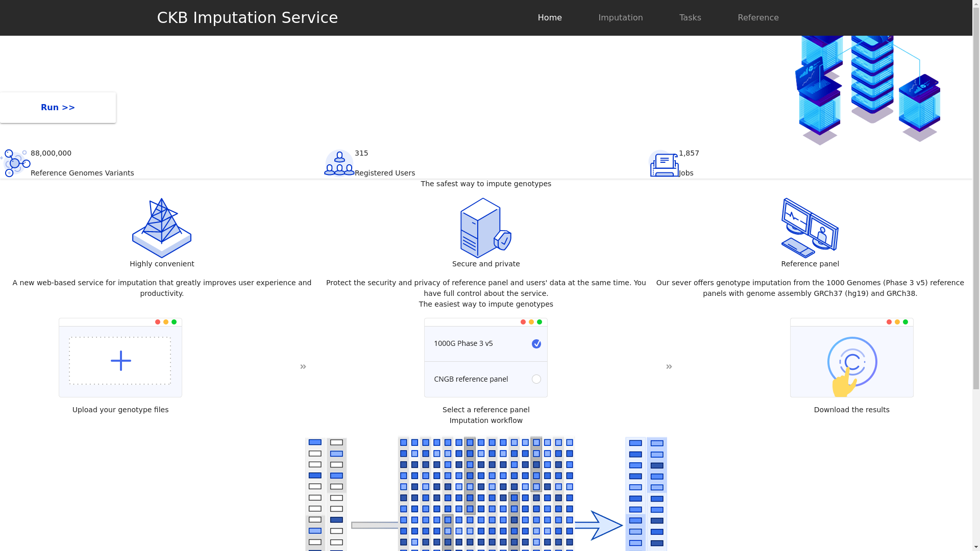Click the Highly convenient pyramid icon
The width and height of the screenshot is (980, 551).
(x=162, y=228)
